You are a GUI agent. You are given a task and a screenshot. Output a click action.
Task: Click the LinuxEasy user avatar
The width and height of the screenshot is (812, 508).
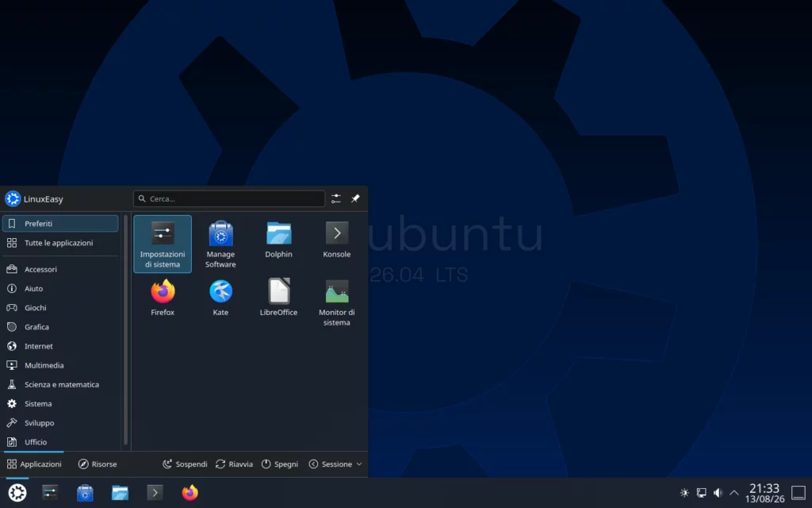[x=13, y=198]
